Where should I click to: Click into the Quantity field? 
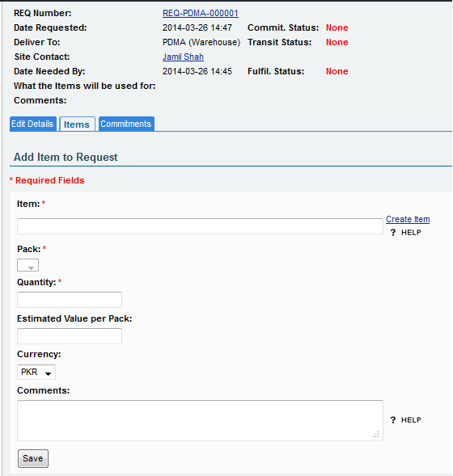(x=70, y=300)
